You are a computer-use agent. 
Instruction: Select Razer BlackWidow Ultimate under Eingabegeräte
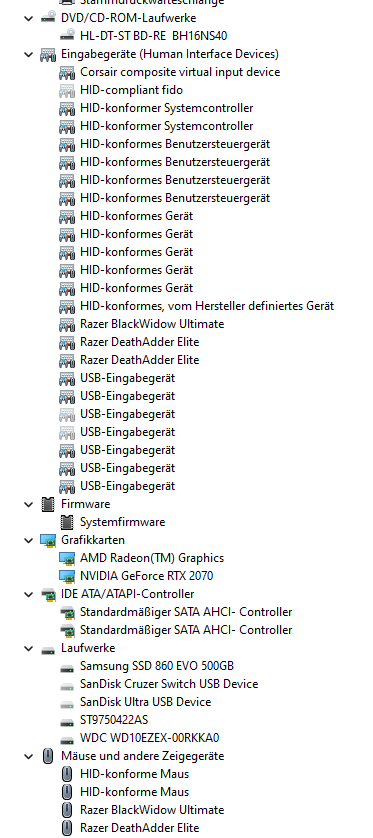point(152,324)
